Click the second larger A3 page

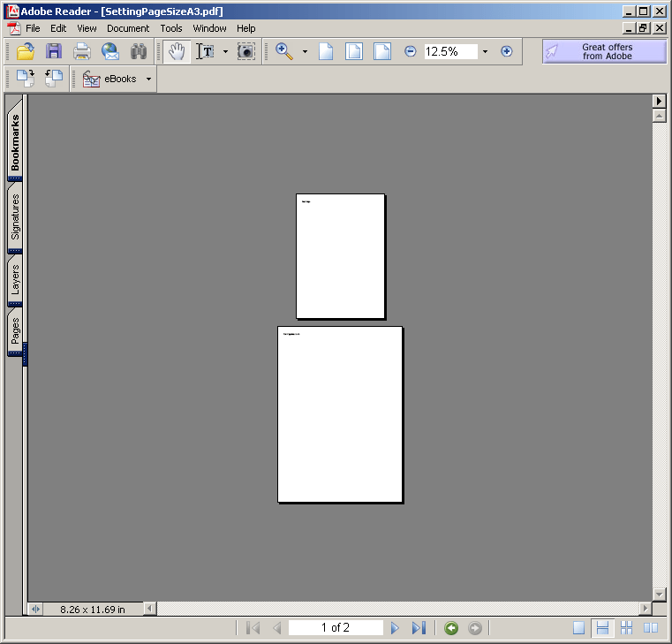340,414
